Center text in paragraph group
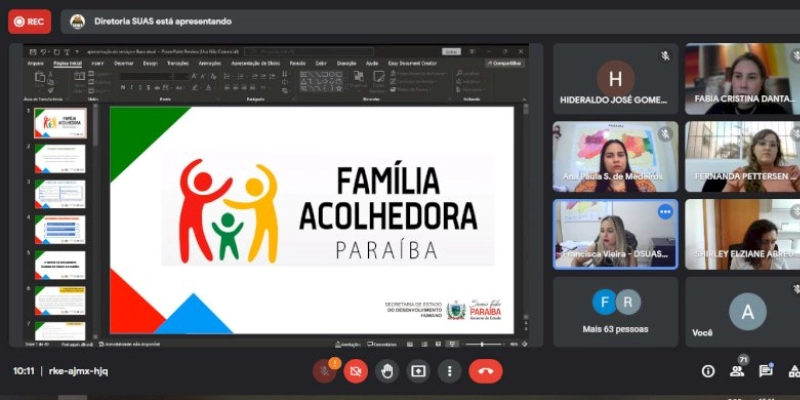 [236, 87]
